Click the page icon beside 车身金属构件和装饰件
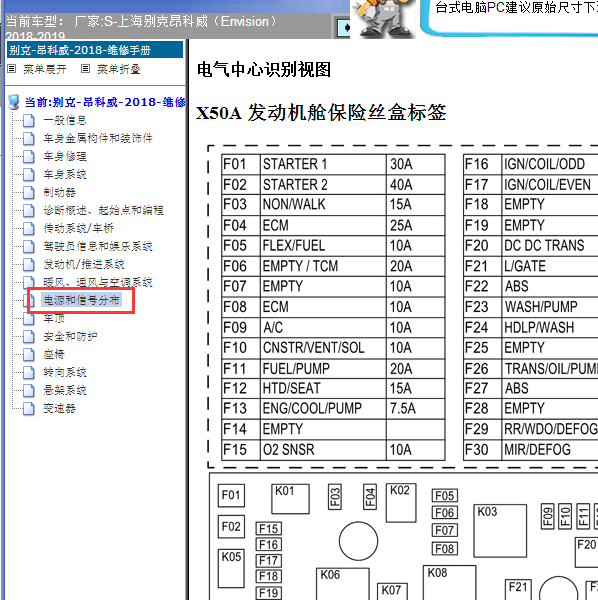 [x=29, y=139]
